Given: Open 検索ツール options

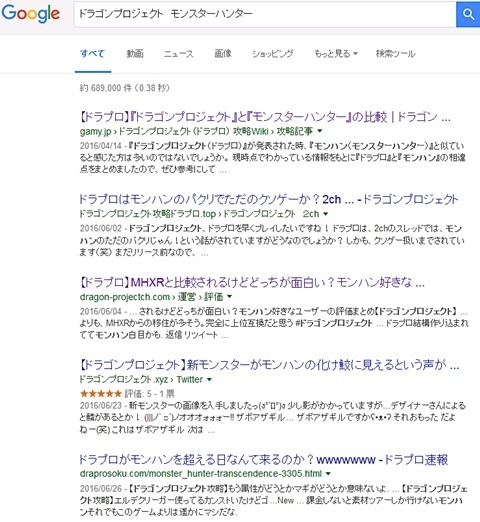Looking at the screenshot, I should click(396, 53).
